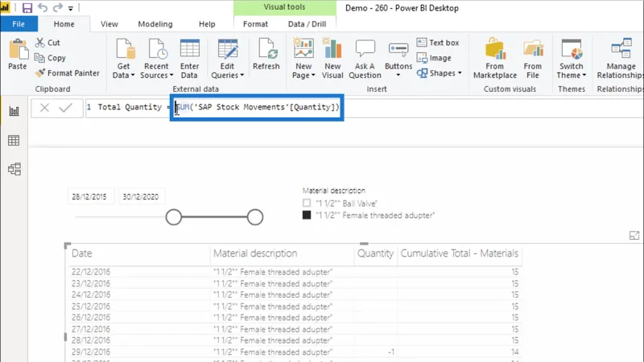Insert a New Visual
The width and height of the screenshot is (644, 362).
pos(332,59)
